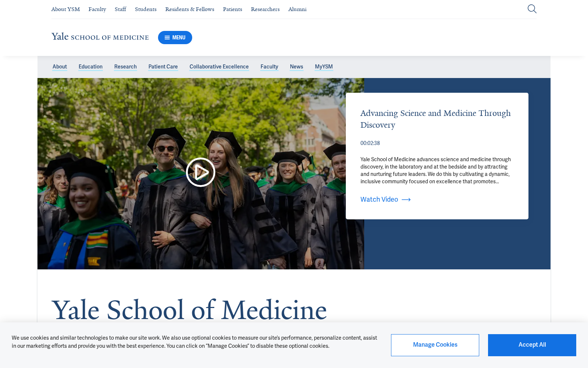Select Research in section navigation
The width and height of the screenshot is (588, 368).
tap(125, 67)
